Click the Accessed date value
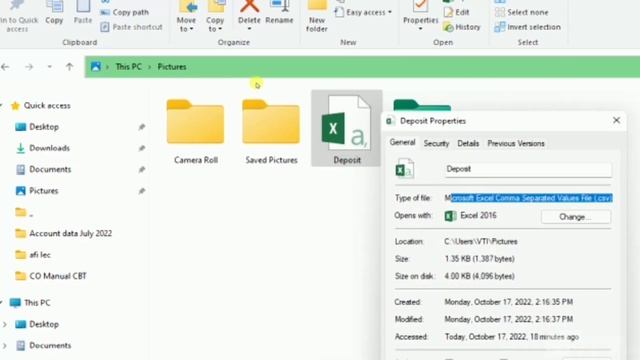 coord(511,337)
